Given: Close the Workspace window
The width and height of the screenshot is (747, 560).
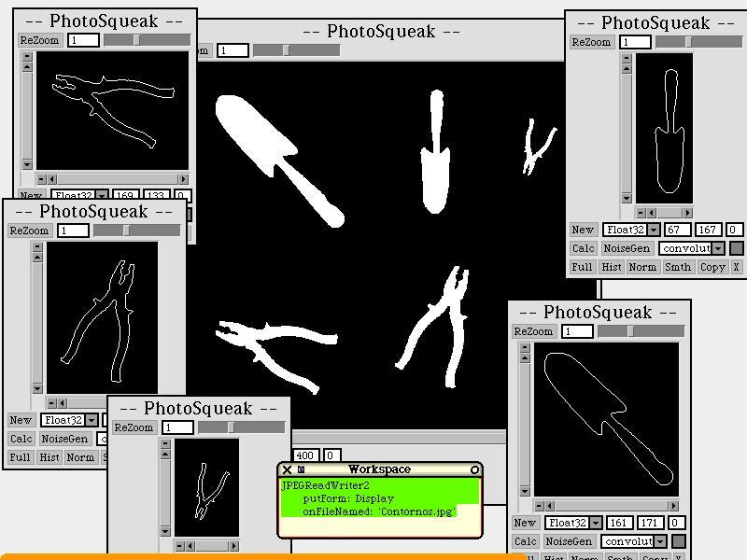Looking at the screenshot, I should (x=287, y=470).
